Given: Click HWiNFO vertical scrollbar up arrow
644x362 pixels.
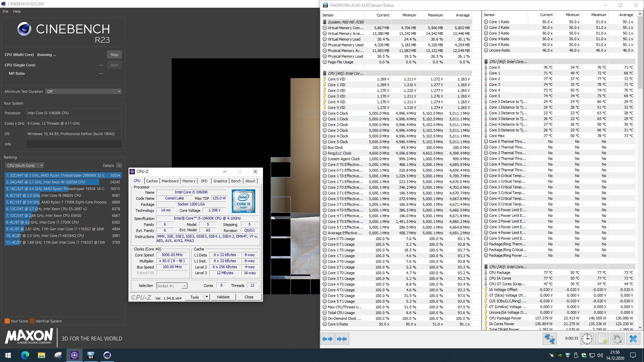Looking at the screenshot, I should click(640, 14).
